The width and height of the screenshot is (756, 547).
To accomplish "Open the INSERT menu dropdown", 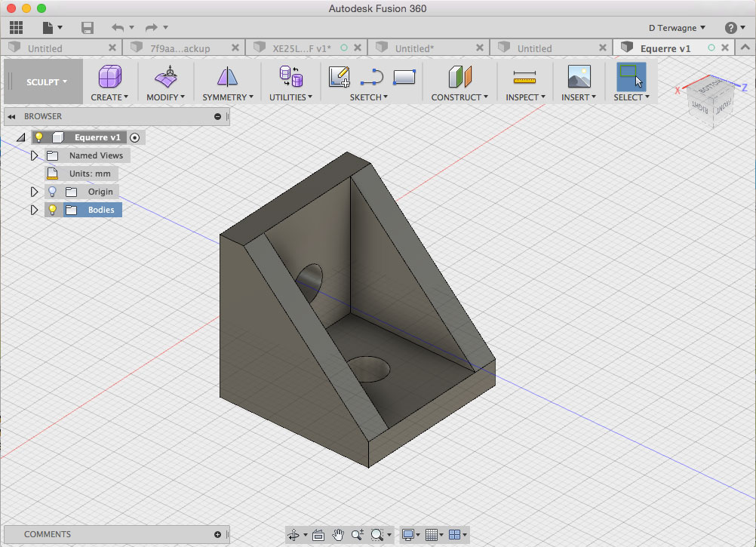I will 579,97.
